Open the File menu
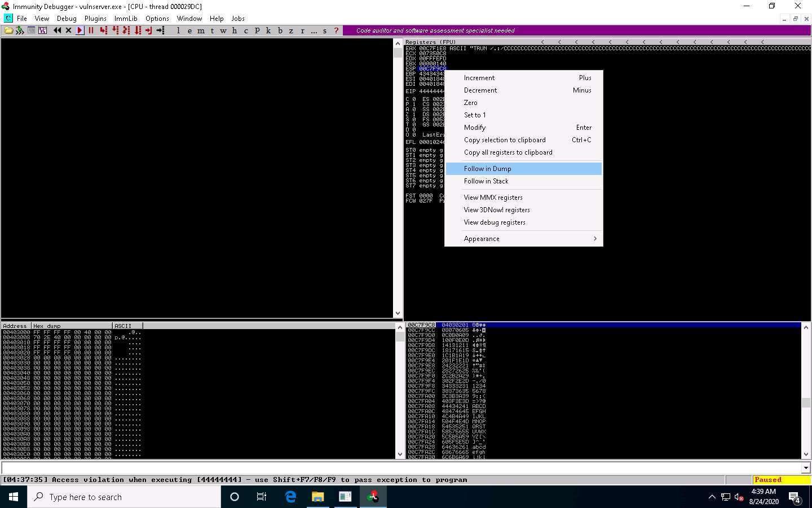The width and height of the screenshot is (812, 508). pos(22,19)
